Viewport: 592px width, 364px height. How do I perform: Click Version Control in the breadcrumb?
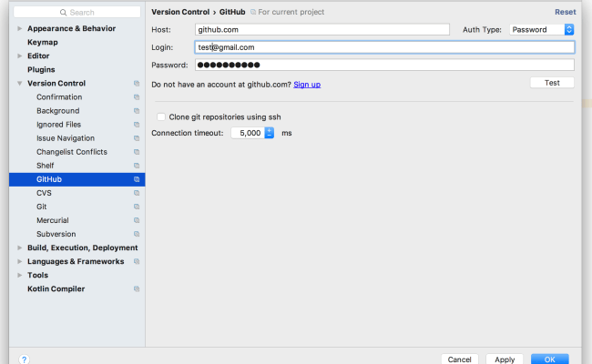pyautogui.click(x=180, y=12)
